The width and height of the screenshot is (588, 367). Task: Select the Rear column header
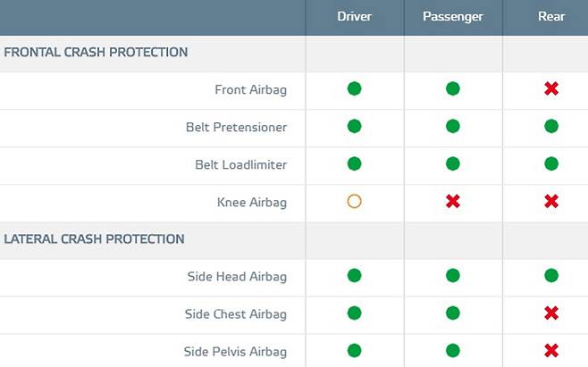(x=551, y=17)
